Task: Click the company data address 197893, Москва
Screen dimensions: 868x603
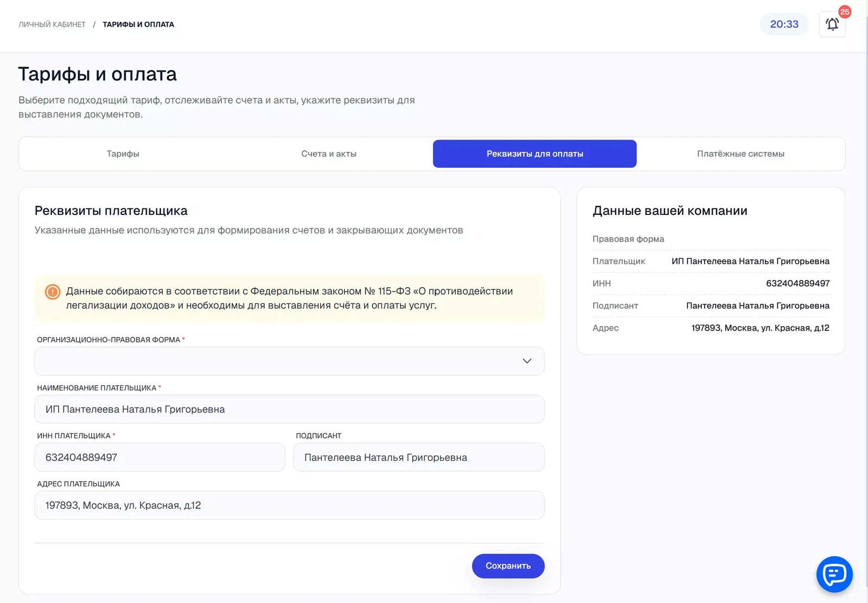Action: tap(760, 328)
